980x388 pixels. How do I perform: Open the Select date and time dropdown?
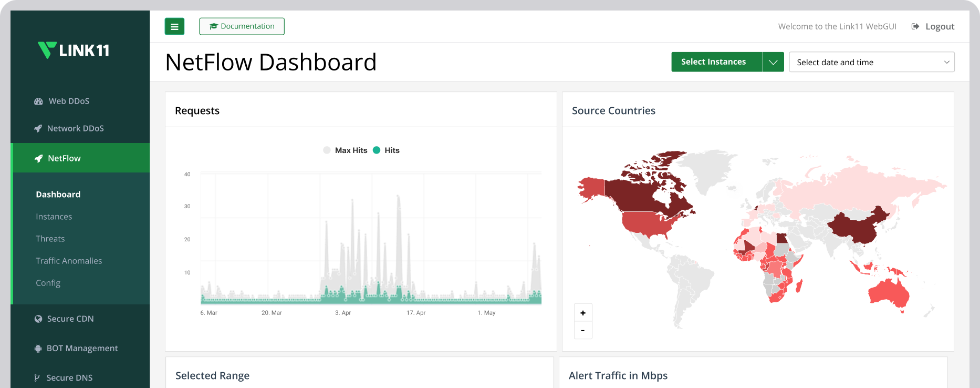point(871,62)
